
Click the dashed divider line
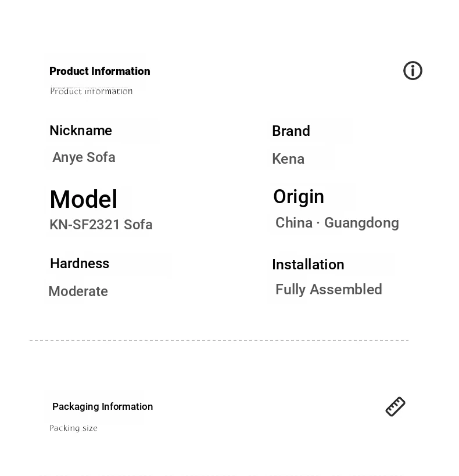219,340
